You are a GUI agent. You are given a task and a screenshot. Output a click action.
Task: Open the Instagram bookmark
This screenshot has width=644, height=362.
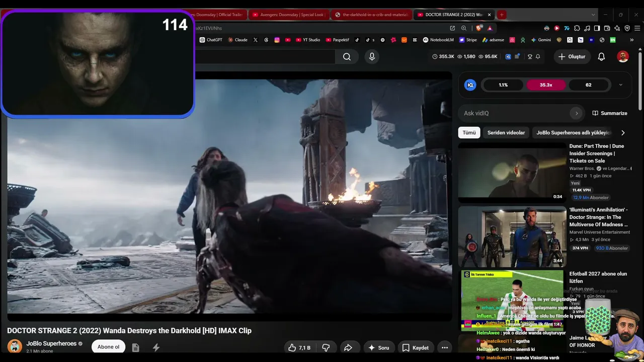point(277,40)
